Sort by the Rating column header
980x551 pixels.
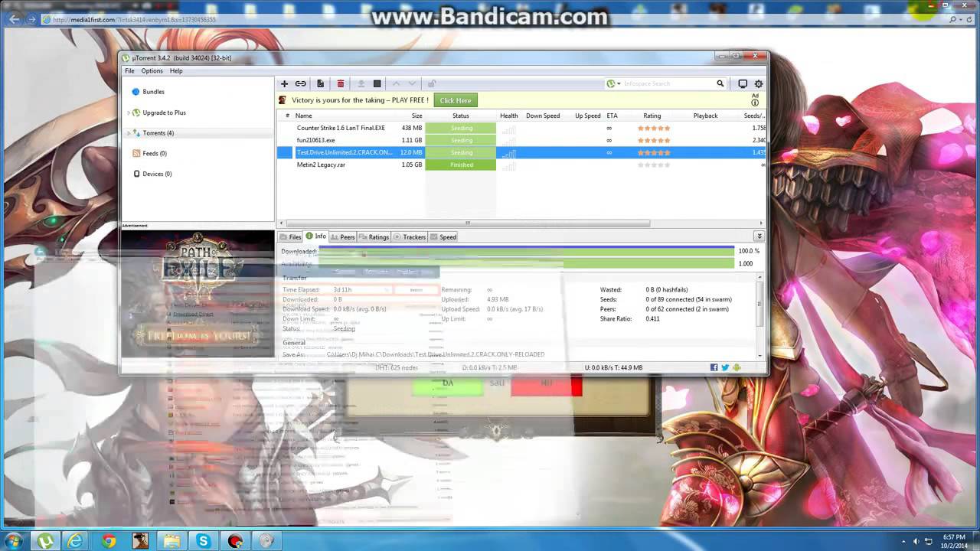pyautogui.click(x=652, y=116)
